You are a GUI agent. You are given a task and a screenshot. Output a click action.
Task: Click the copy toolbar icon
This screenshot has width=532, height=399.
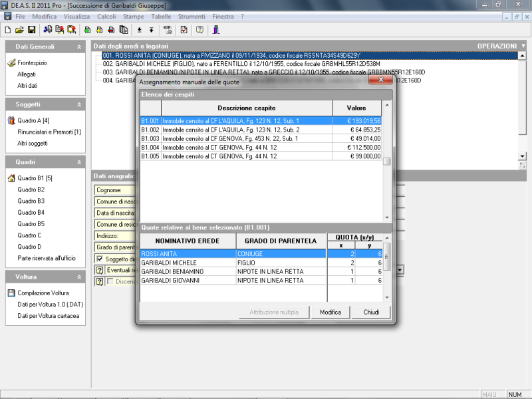[x=59, y=30]
